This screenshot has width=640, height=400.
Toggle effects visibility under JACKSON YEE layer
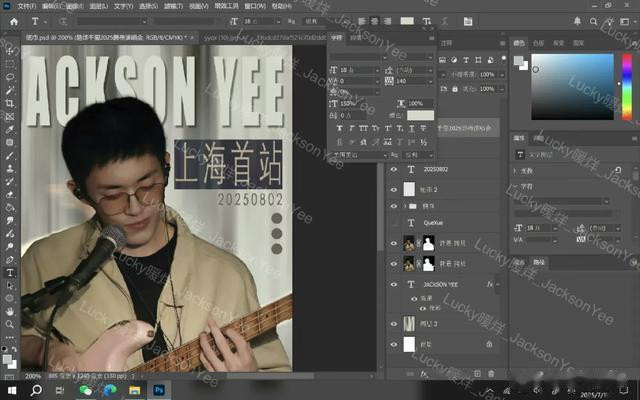click(414, 299)
